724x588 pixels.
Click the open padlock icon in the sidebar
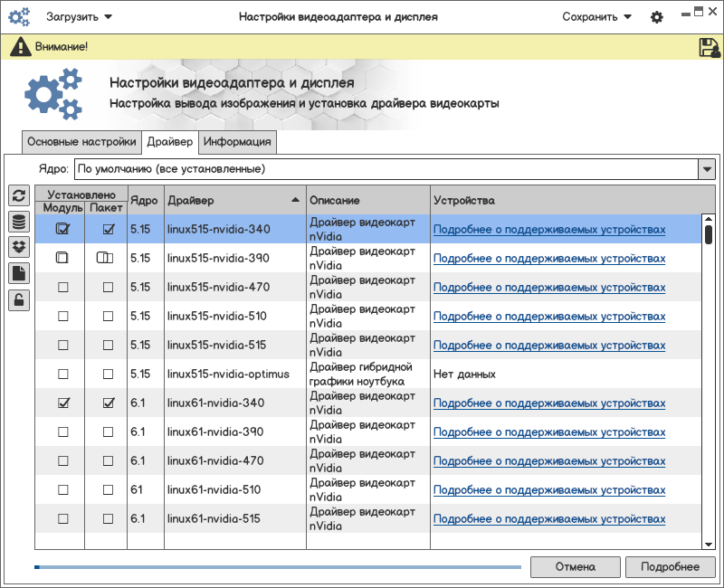[x=18, y=299]
